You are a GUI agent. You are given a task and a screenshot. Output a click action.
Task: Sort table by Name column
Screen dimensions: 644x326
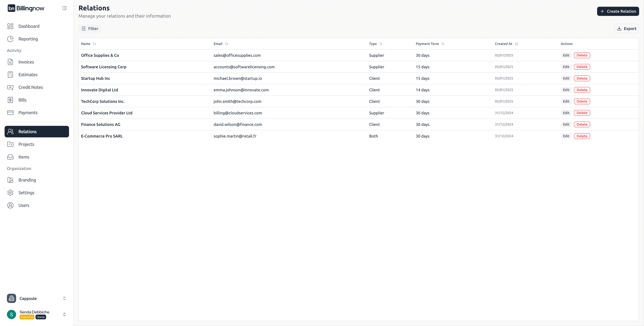(94, 44)
